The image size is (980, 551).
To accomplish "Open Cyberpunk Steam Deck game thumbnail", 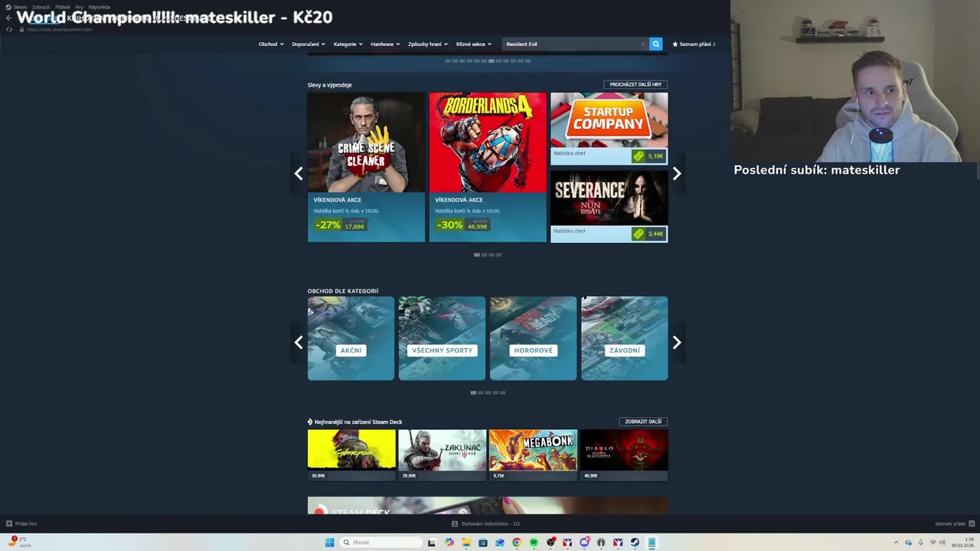I will pos(351,449).
